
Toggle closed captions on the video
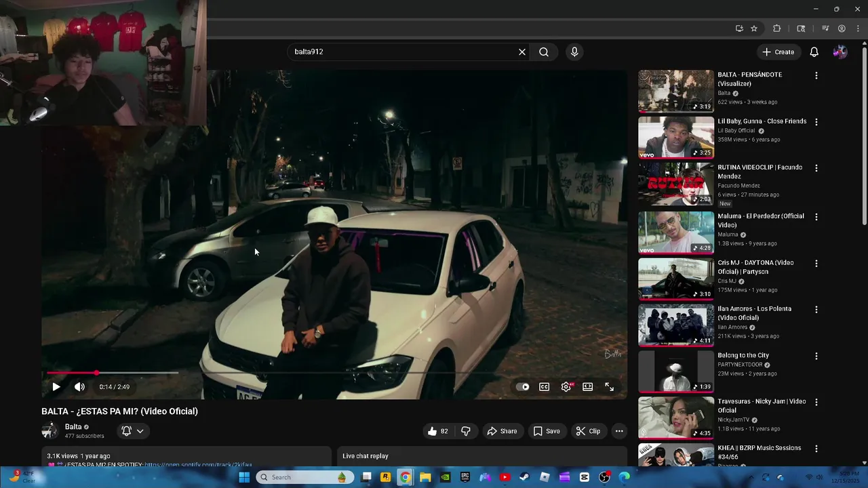point(544,387)
